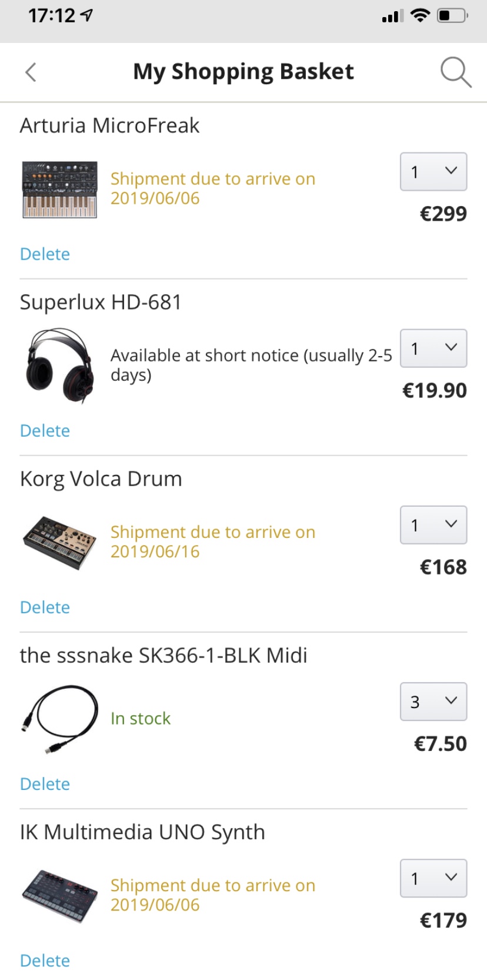Delete the sssnake SK366-1-BLK Midi cable

point(45,784)
